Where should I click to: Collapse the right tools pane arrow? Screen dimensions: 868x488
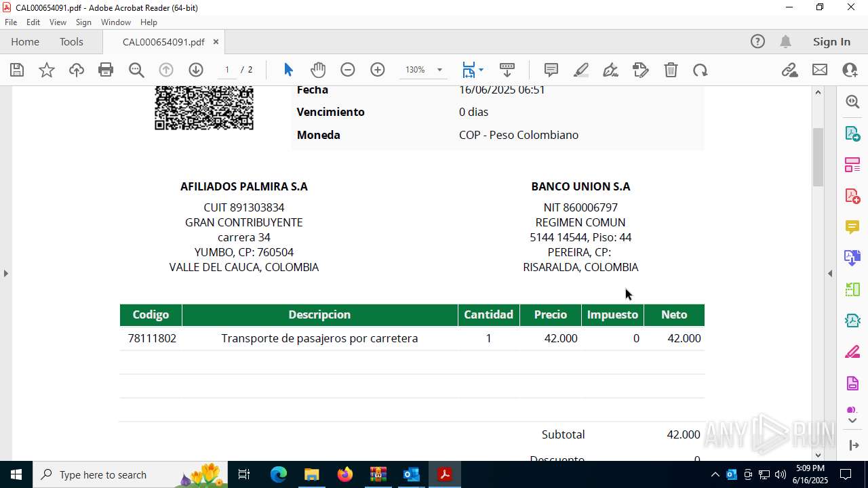point(830,273)
